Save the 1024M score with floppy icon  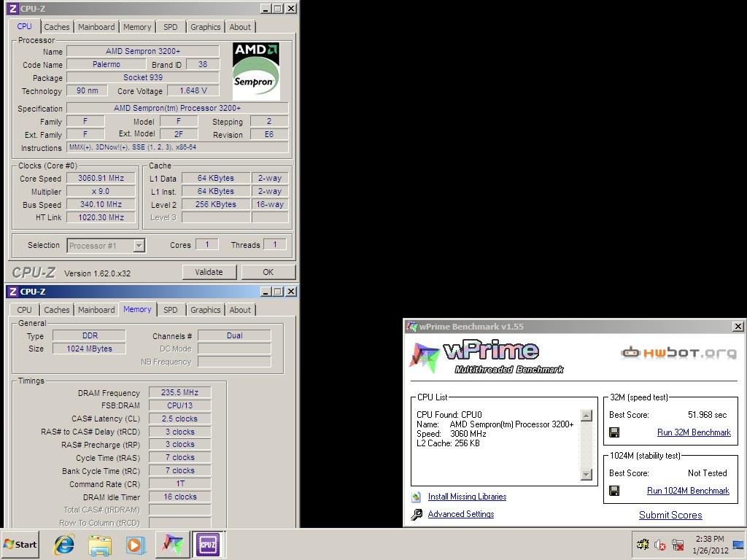(614, 491)
